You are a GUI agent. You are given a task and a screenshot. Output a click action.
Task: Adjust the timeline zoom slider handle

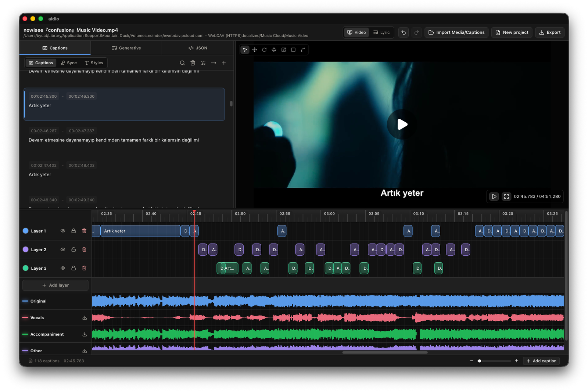point(479,361)
